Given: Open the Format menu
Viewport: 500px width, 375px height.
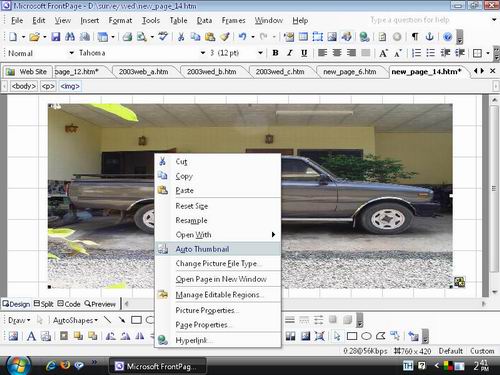Looking at the screenshot, I should (x=120, y=21).
